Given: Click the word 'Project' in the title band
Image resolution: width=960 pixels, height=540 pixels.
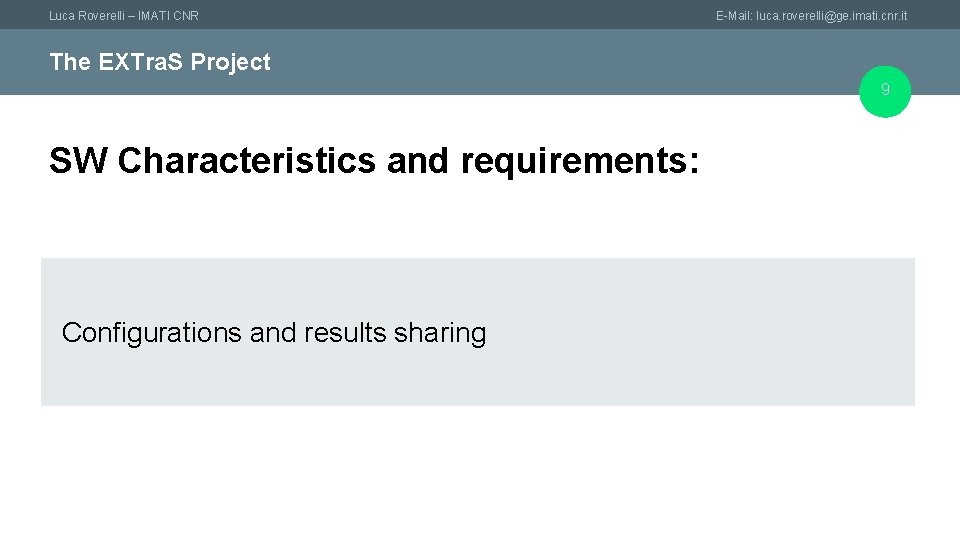Looking at the screenshot, I should (x=230, y=62).
